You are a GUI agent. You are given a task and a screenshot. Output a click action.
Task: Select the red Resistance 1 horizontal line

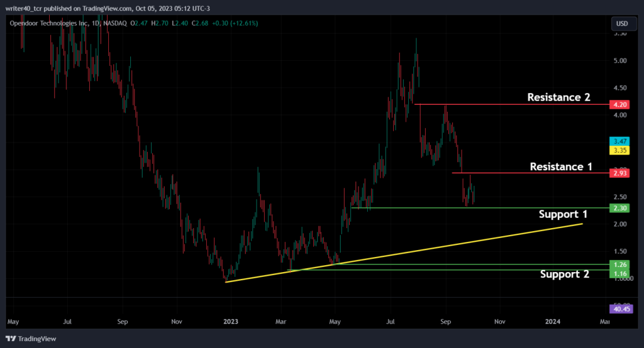point(531,173)
